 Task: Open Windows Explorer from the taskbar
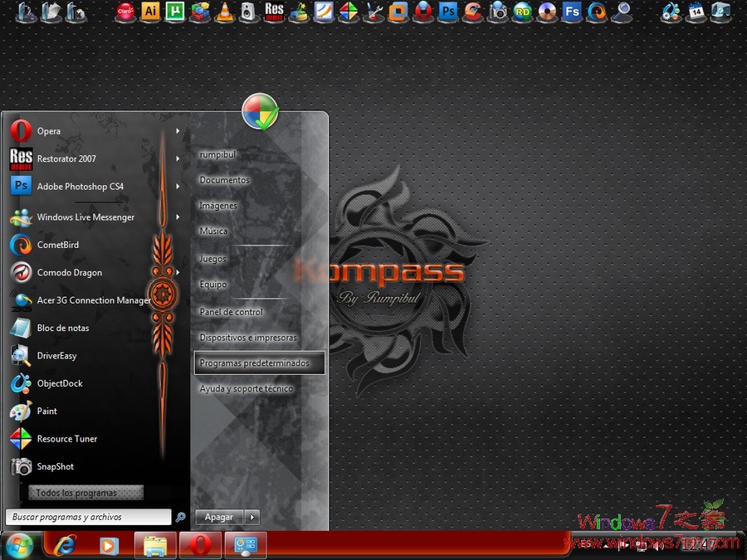(x=155, y=545)
